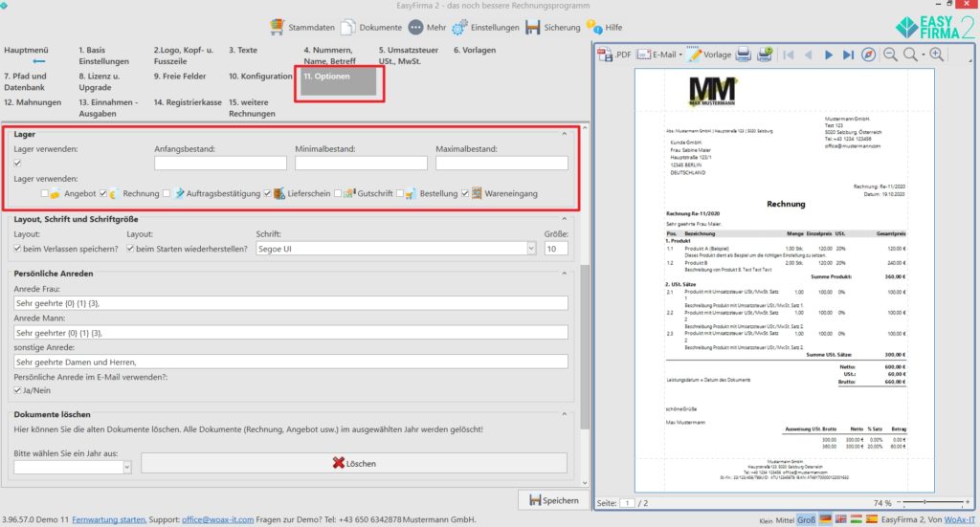The width and height of the screenshot is (980, 527).
Task: Enable Lager for Gutschrift
Action: click(338, 193)
